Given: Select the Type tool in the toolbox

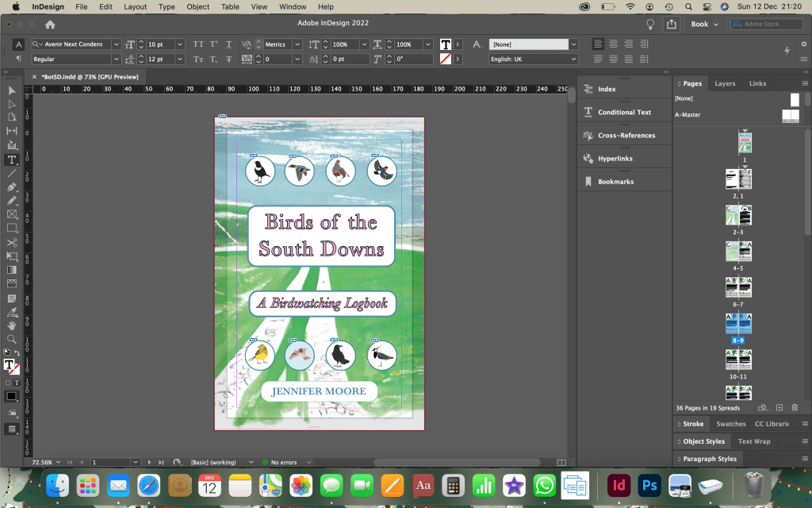Looking at the screenshot, I should coord(12,160).
